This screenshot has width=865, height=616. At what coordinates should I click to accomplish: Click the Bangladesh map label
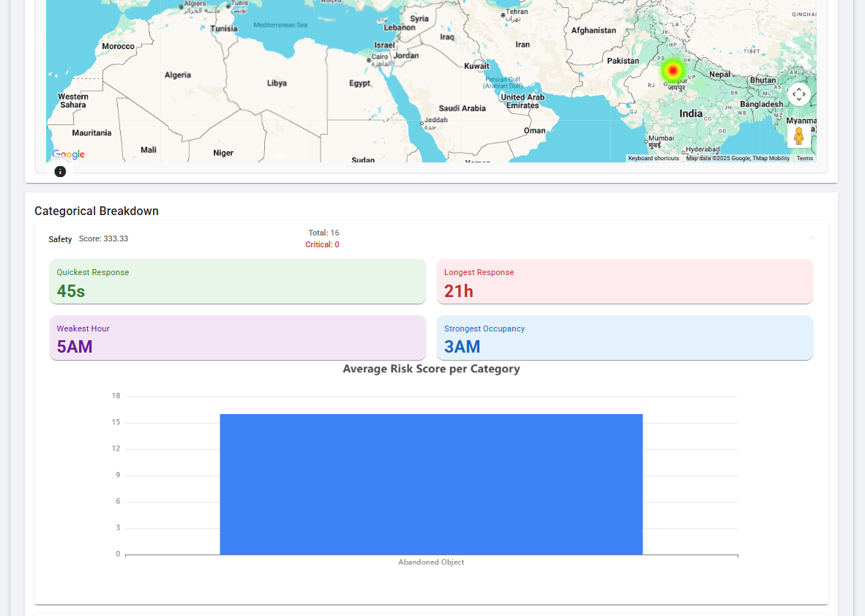tap(761, 104)
